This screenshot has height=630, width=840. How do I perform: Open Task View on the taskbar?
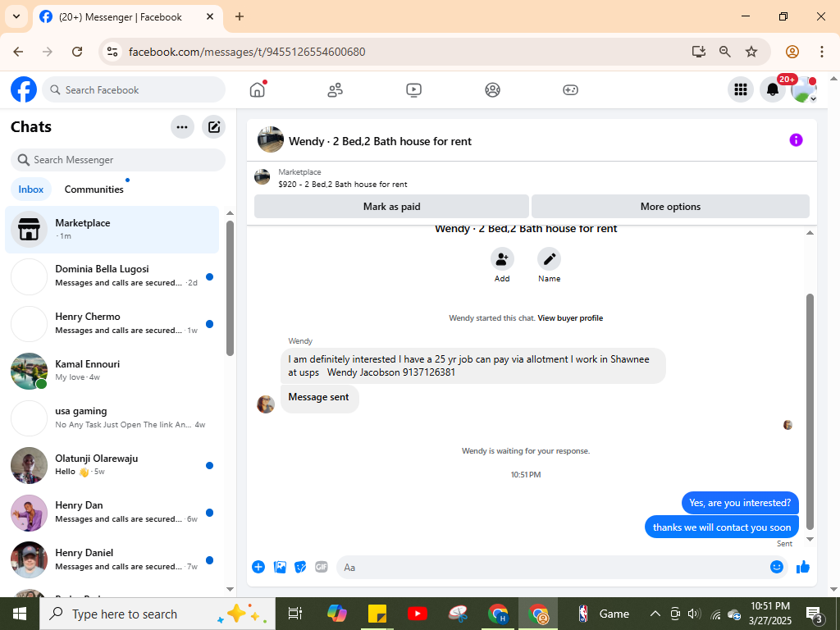(295, 614)
